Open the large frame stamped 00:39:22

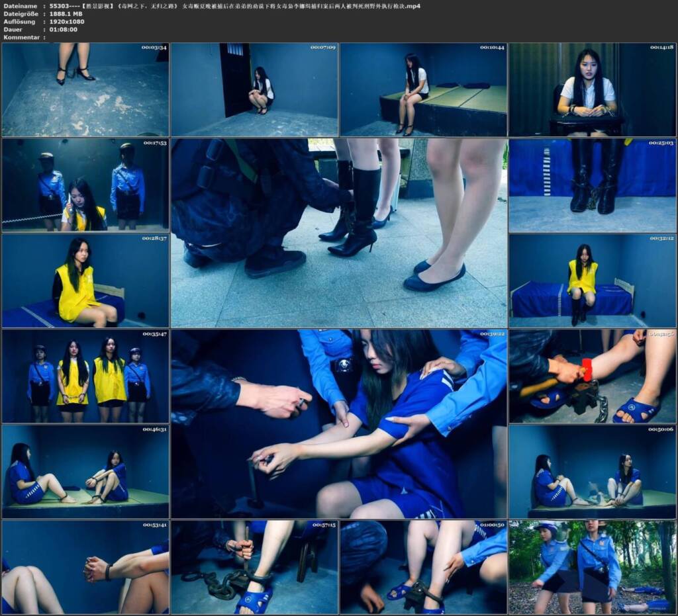click(339, 423)
